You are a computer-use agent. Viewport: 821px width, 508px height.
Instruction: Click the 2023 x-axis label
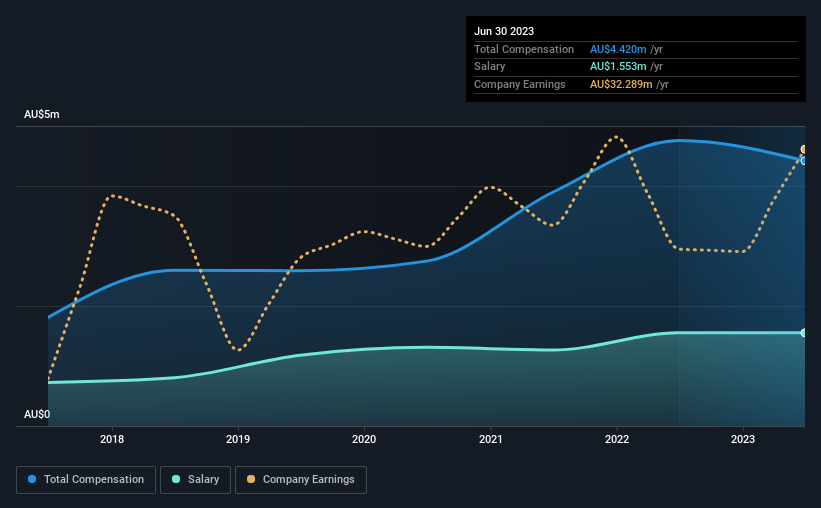[743, 439]
